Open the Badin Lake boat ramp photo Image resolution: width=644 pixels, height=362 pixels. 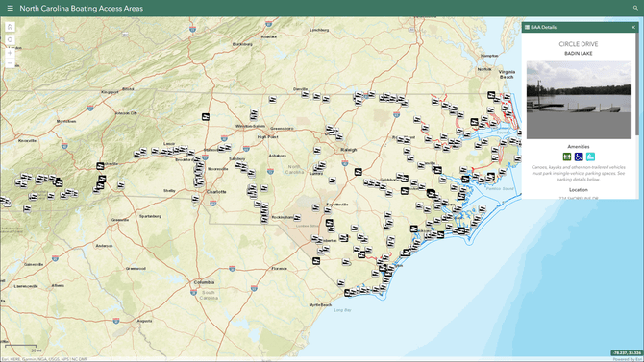click(579, 100)
